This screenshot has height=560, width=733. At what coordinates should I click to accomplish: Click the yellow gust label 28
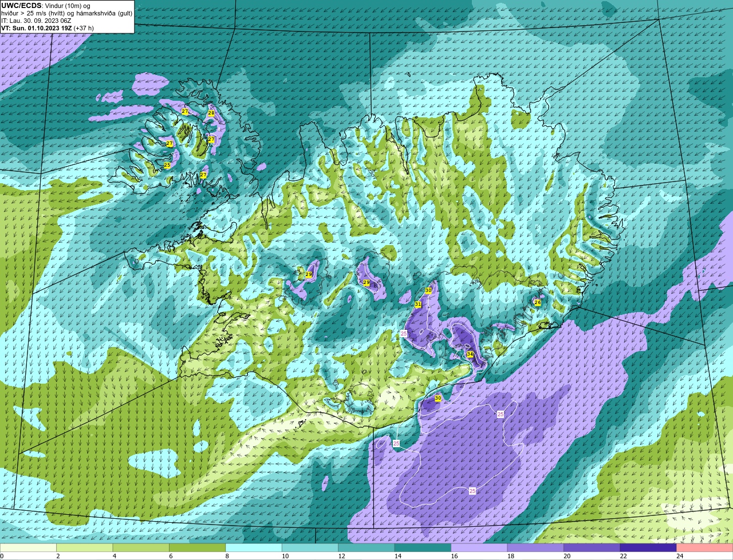pos(211,113)
